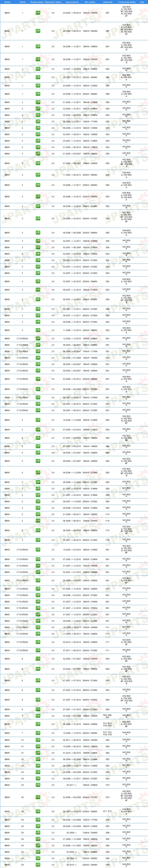148x868 pixels.
Task: Click fuel icon in E87 195kW / 265KM row
Action: [38, 31]
